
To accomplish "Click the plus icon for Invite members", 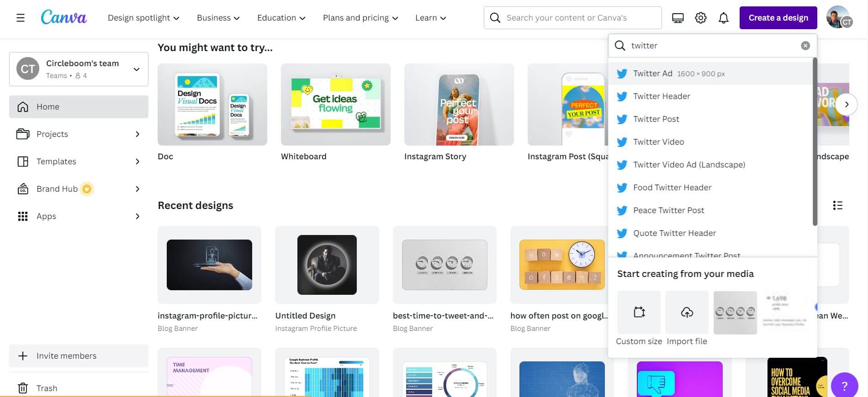I will pyautogui.click(x=23, y=356).
